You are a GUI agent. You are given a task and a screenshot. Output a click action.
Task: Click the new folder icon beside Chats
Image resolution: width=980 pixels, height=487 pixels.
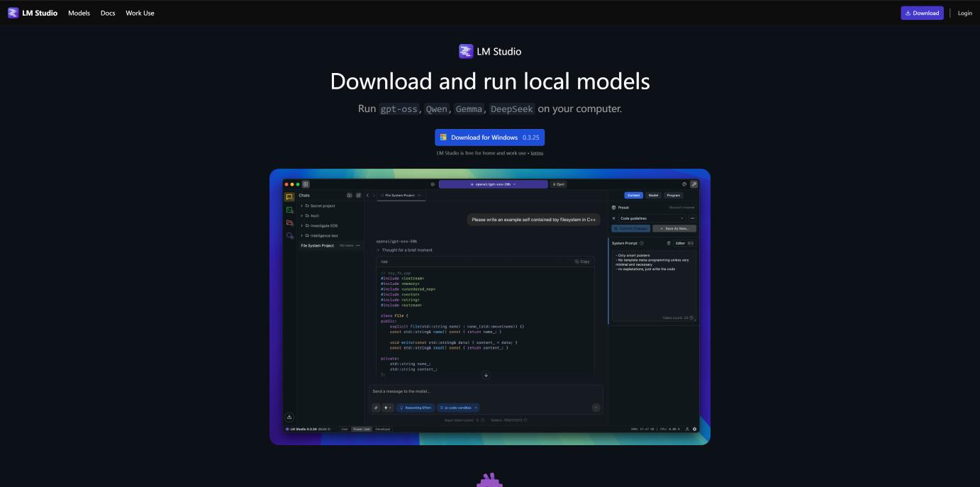point(349,195)
